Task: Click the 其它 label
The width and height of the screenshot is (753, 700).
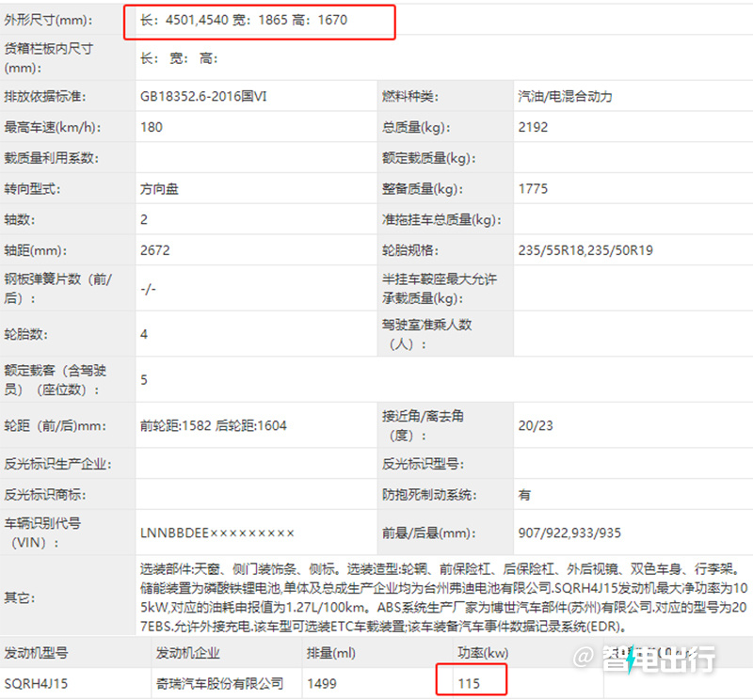Action: coord(19,597)
